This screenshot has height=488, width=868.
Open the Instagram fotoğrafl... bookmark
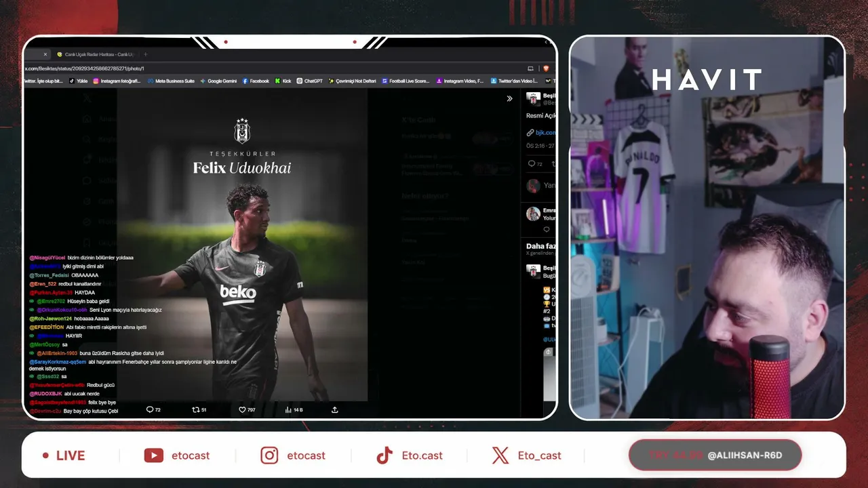[x=117, y=81]
